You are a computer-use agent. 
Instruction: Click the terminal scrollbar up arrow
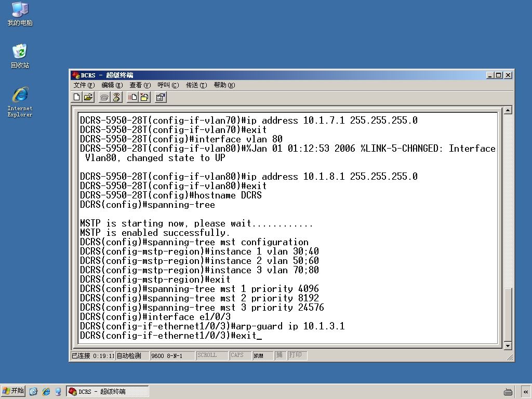[x=508, y=110]
